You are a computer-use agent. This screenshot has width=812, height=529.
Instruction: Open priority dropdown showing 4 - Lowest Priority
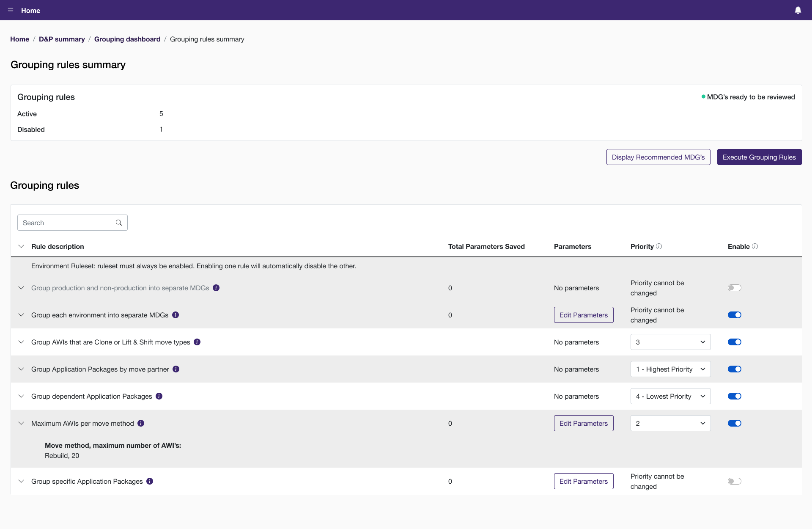(x=670, y=396)
